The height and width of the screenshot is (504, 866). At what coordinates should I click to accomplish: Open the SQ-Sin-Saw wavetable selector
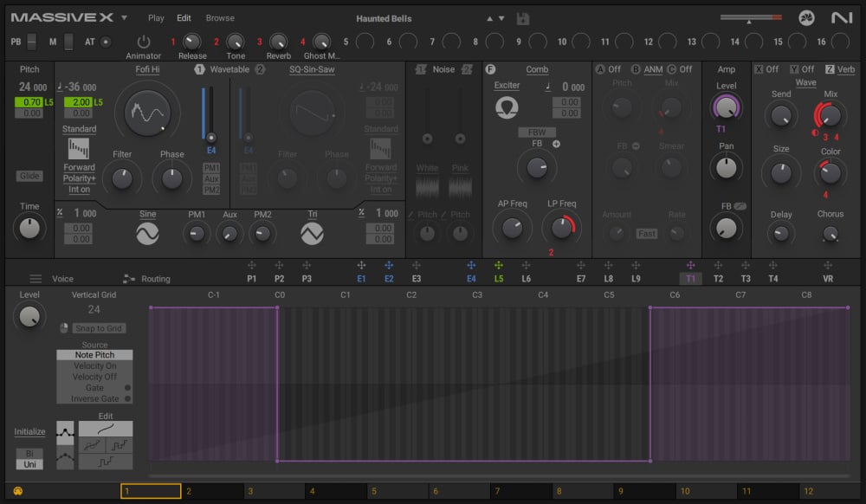312,69
